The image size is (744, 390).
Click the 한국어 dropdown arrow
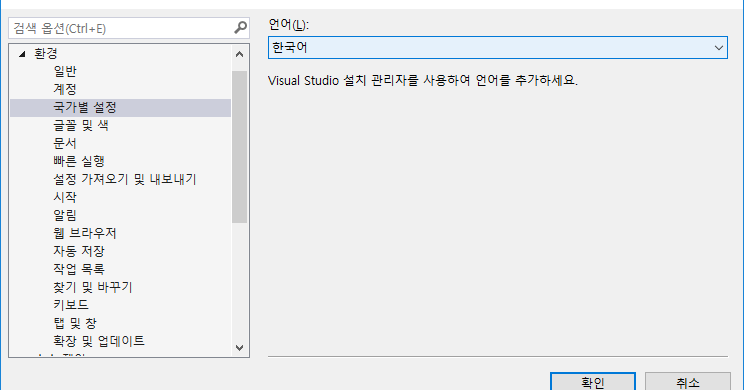[x=718, y=47]
